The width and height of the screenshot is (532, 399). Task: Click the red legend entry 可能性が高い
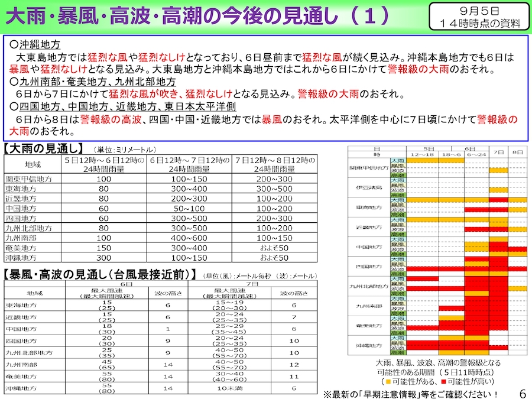[x=466, y=381]
